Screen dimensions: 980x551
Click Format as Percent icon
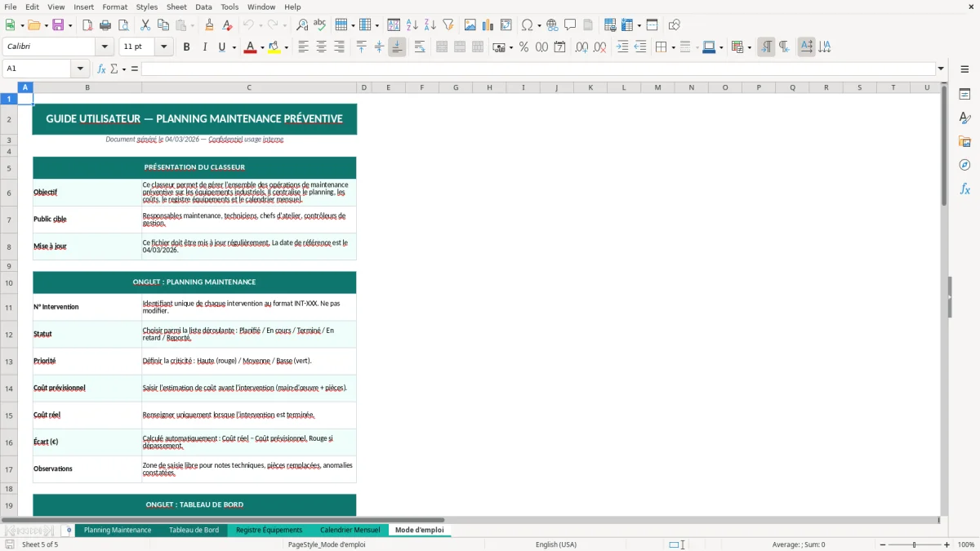523,47
